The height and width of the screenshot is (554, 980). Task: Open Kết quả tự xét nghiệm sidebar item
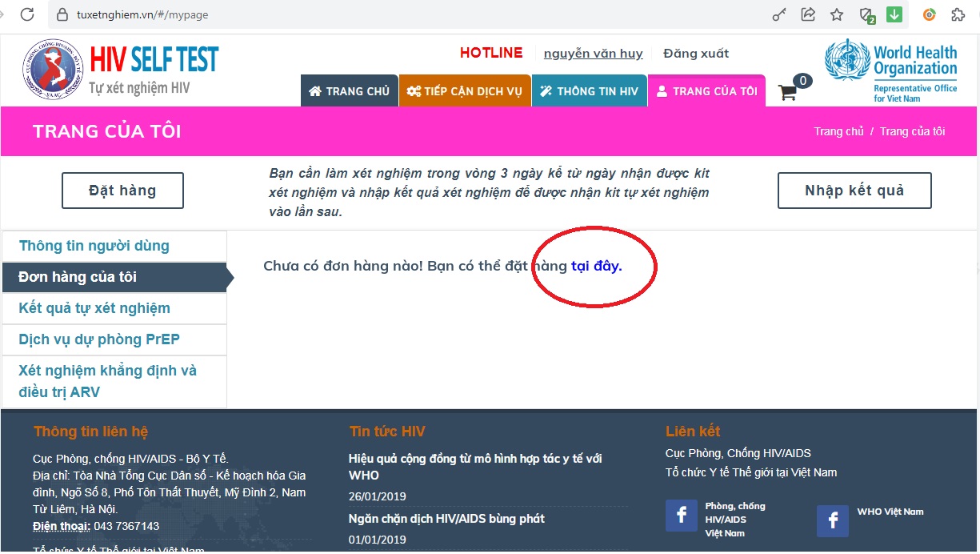pos(94,308)
